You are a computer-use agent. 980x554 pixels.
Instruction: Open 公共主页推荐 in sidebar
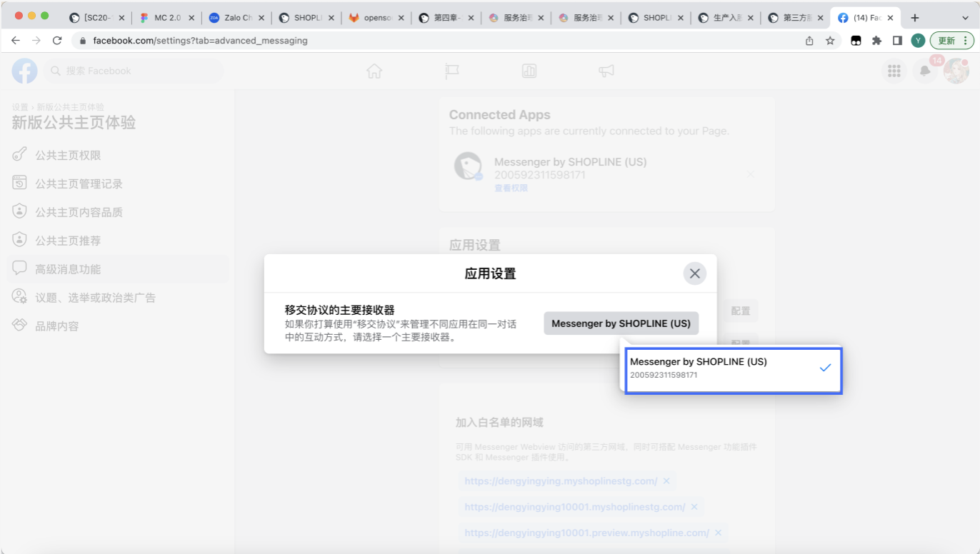(118, 241)
